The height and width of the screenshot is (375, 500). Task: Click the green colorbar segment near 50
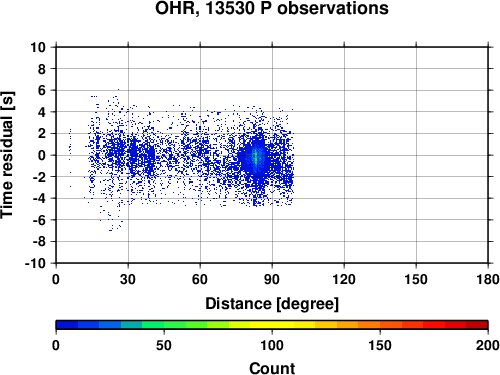(164, 325)
